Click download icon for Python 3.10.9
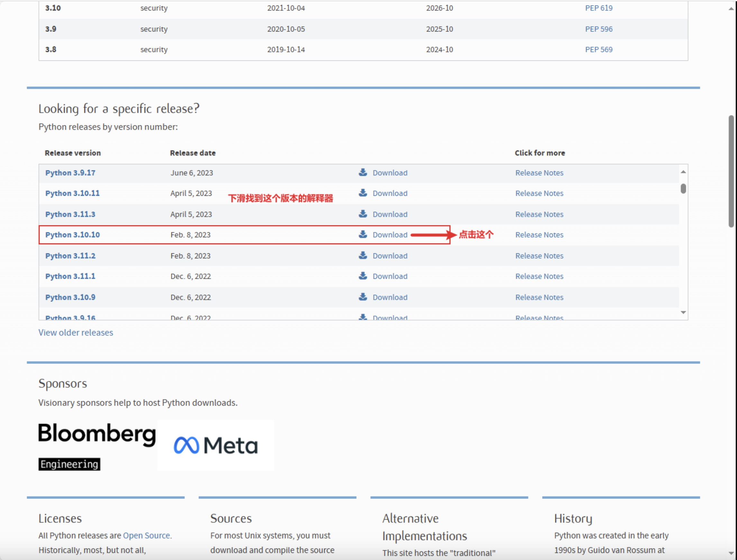This screenshot has height=560, width=737. (x=363, y=297)
